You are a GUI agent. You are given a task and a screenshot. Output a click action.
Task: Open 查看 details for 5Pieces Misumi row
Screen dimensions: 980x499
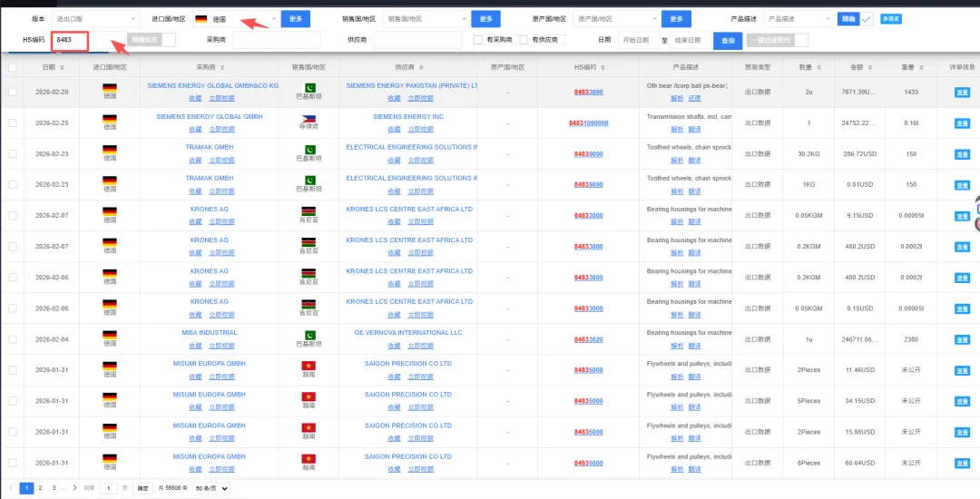coord(962,402)
